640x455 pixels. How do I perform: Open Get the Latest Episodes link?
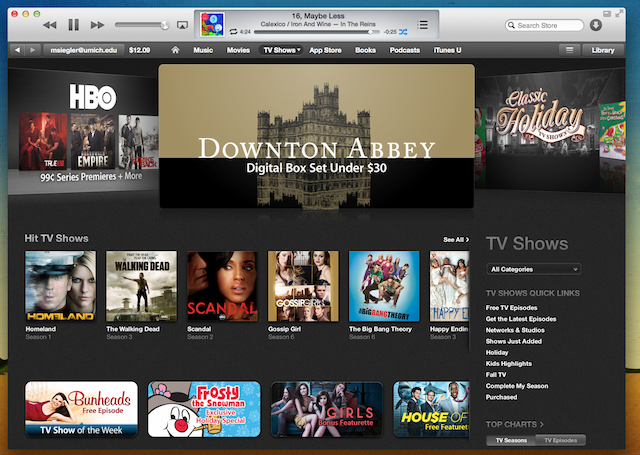521,319
